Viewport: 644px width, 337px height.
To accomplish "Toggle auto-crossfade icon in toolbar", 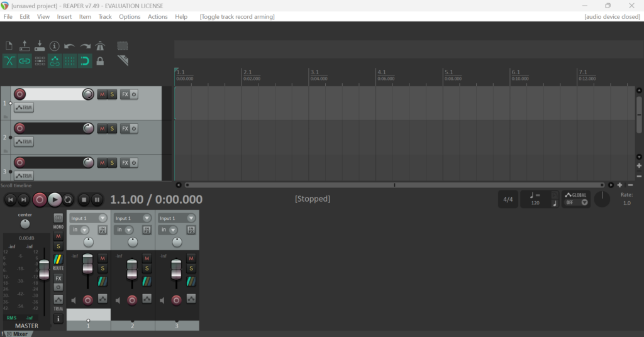I will pos(9,61).
